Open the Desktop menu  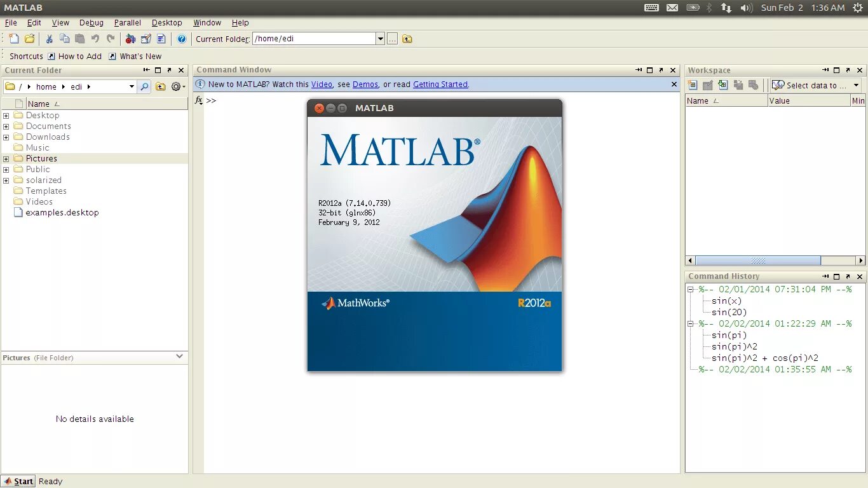click(x=167, y=22)
